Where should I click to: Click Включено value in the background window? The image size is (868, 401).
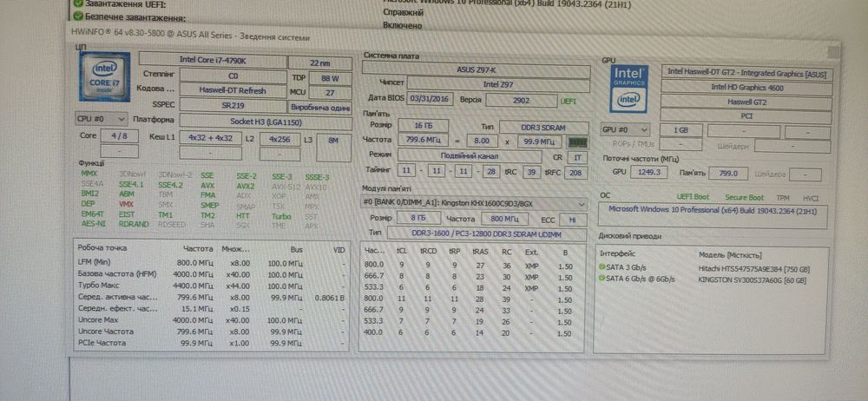point(403,25)
